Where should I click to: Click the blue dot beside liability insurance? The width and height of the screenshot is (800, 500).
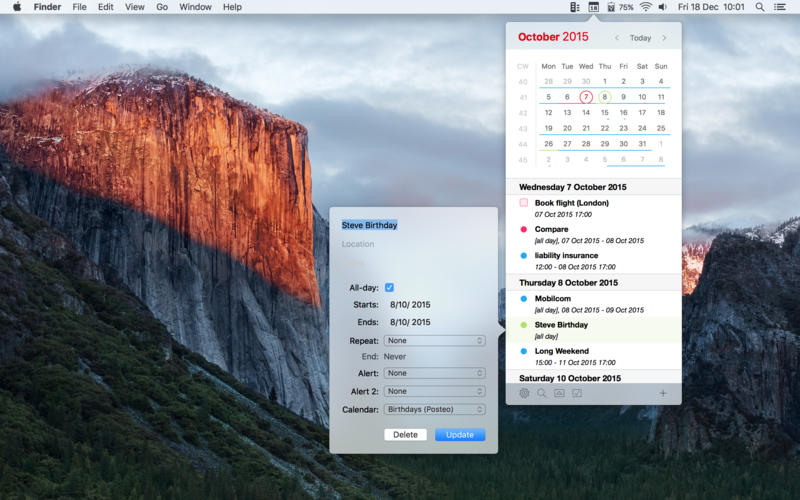click(523, 256)
